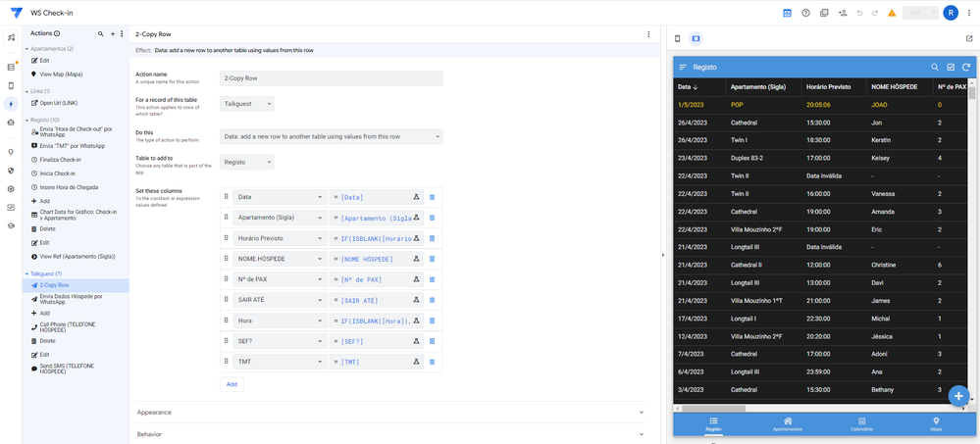Open the NOME HÓSPEDE column dropdown
980x444 pixels.
(x=280, y=259)
